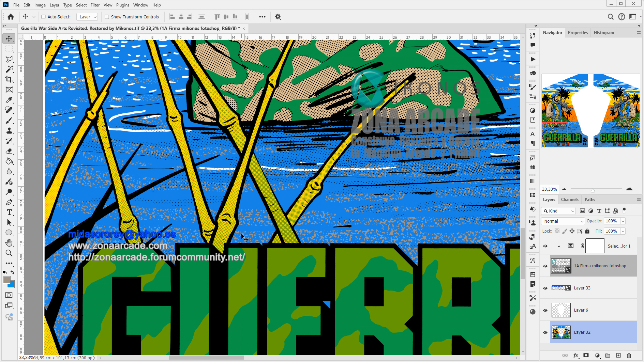
Task: Expand the tools panel double arrow
Action: 4,26
